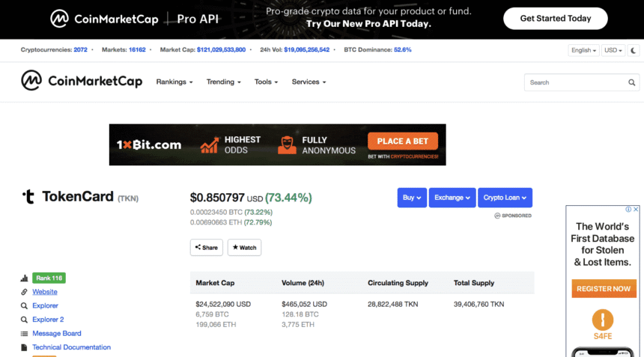The width and height of the screenshot is (644, 357).
Task: Click the Rank 116 green badge
Action: [x=49, y=278]
